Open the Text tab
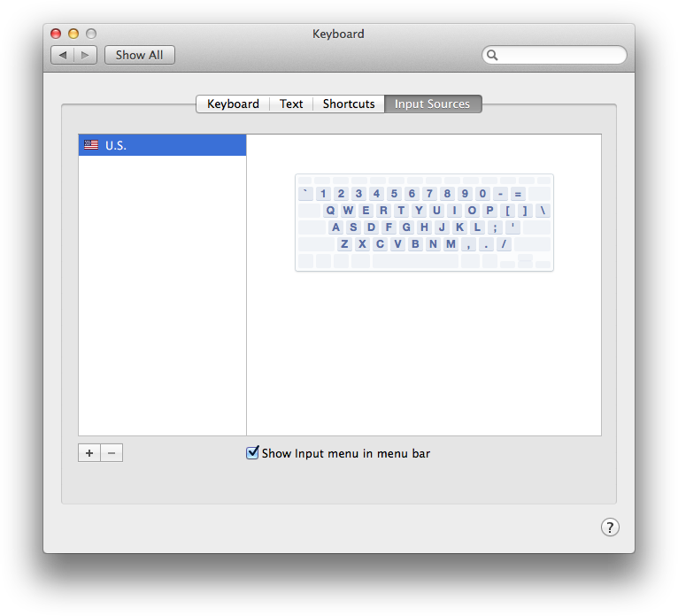 pyautogui.click(x=291, y=104)
